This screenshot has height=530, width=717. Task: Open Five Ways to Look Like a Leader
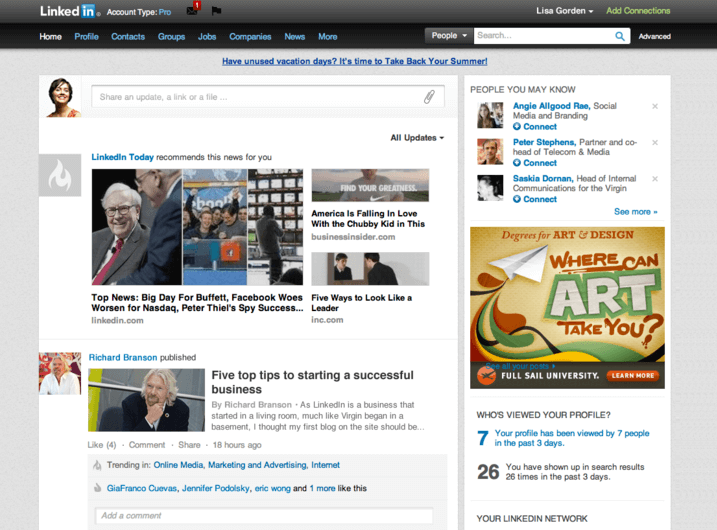362,303
